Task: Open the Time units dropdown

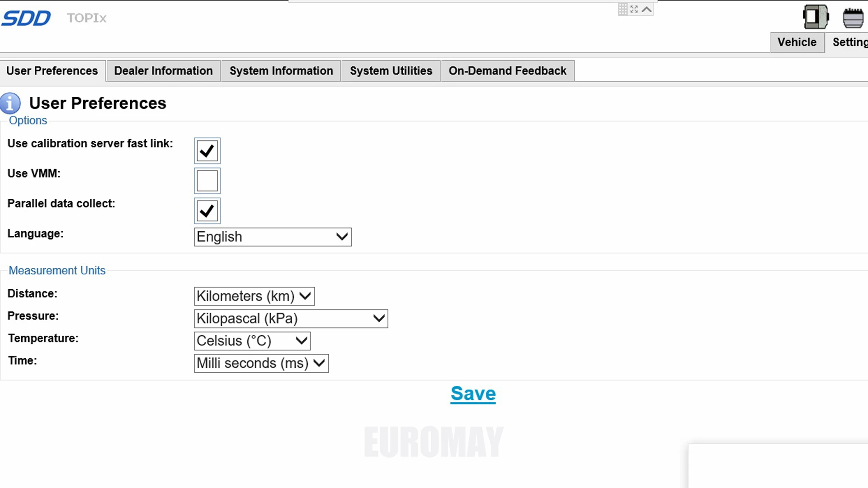Action: pyautogui.click(x=261, y=363)
